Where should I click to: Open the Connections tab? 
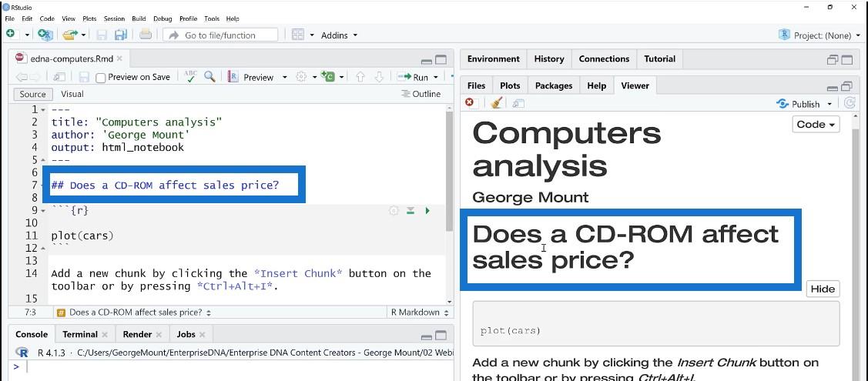(604, 58)
